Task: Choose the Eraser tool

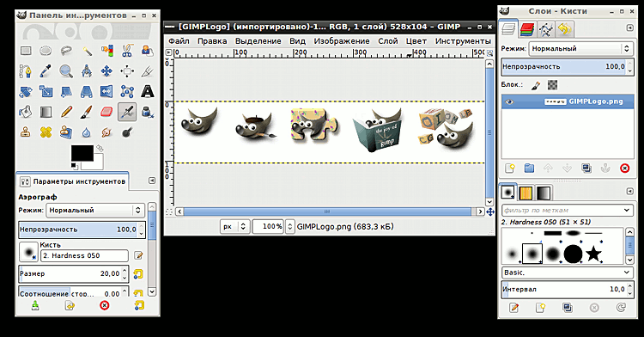Action: [106, 112]
